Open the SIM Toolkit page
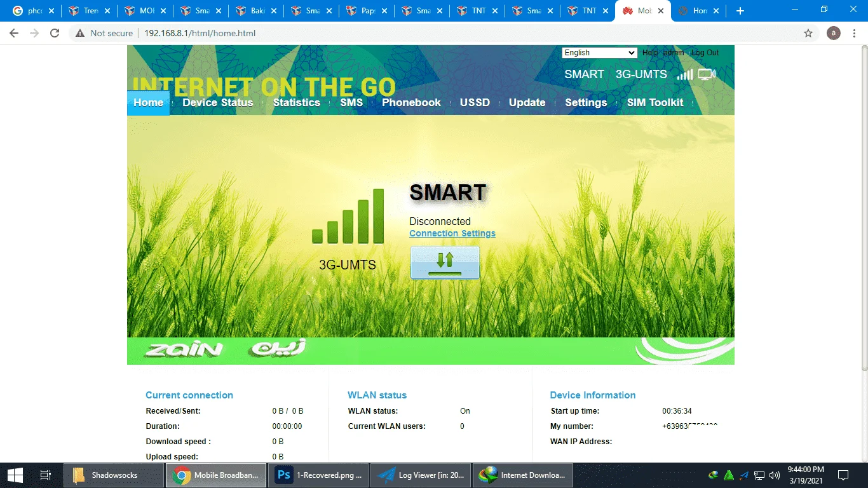The height and width of the screenshot is (488, 868). tap(655, 102)
